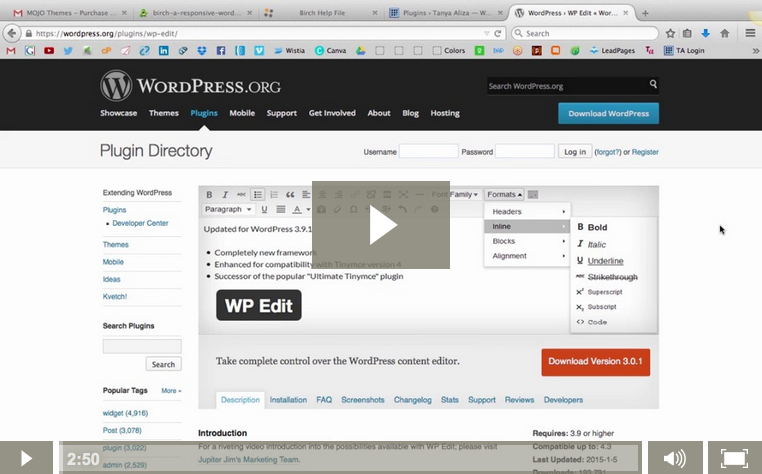The width and height of the screenshot is (762, 474).
Task: Open the URL history dropdown arrow
Action: point(486,34)
